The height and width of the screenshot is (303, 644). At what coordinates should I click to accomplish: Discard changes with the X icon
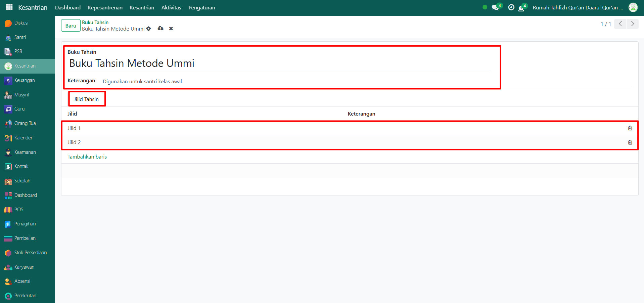171,29
